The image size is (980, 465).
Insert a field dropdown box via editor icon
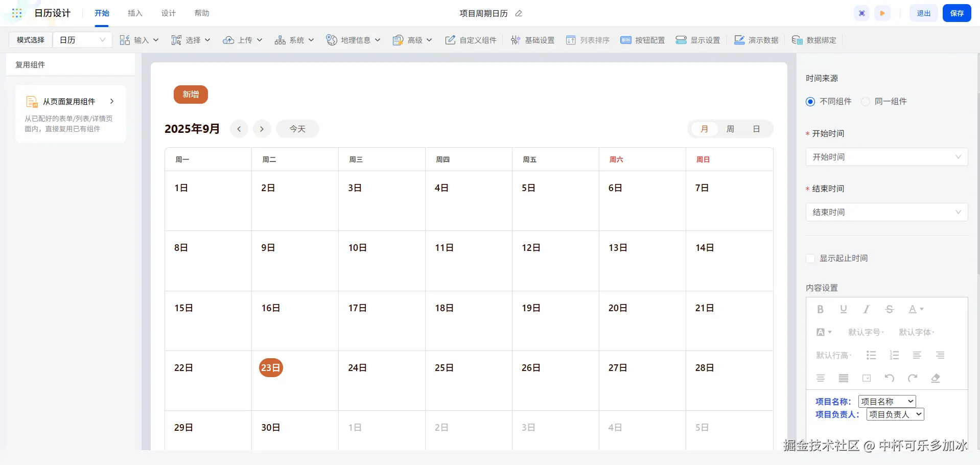[867, 378]
